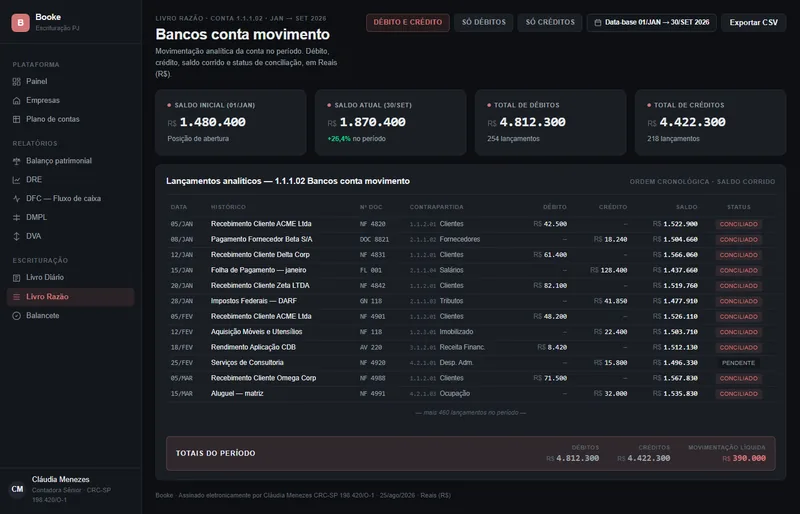Open Plano de contas page
The height and width of the screenshot is (514, 800).
coord(70,119)
